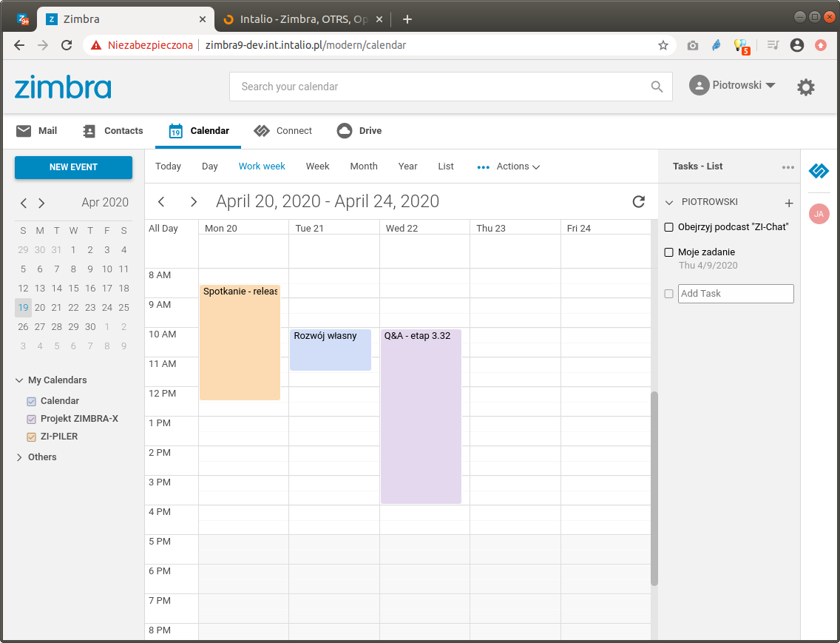Click the JA contact avatar
The image size is (840, 643).
click(819, 214)
